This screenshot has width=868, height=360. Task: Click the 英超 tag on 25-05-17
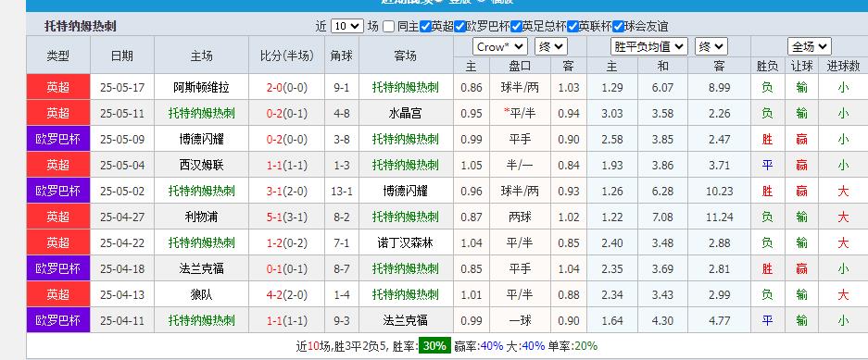click(58, 87)
